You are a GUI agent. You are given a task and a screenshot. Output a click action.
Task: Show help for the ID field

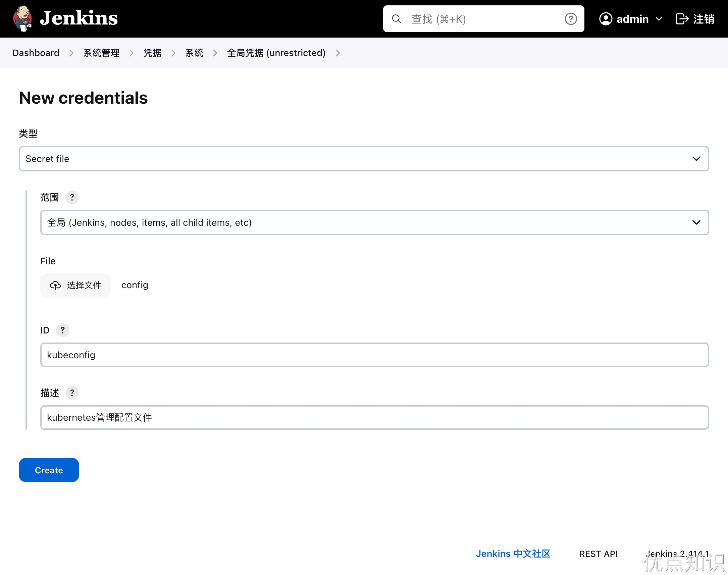(x=63, y=330)
